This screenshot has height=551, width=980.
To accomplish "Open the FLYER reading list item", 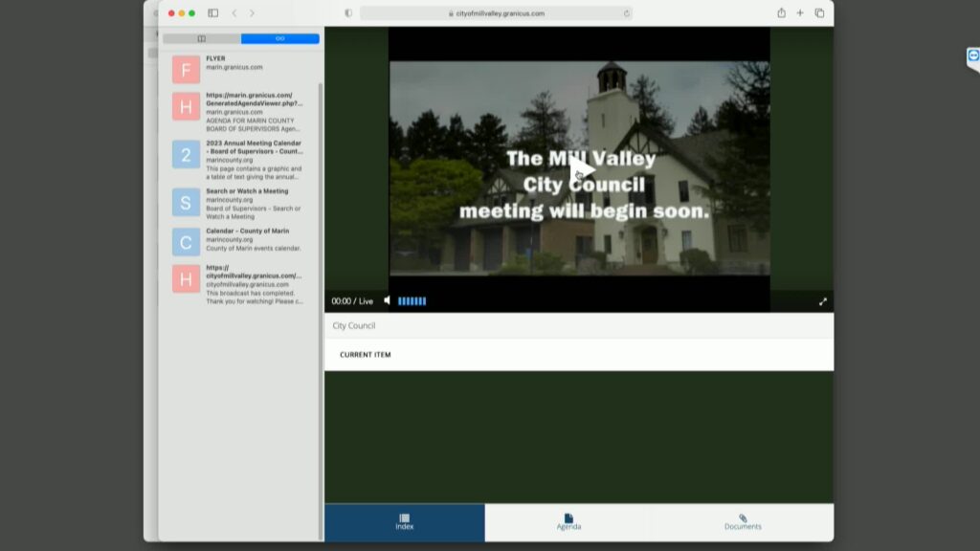I will 240,69.
